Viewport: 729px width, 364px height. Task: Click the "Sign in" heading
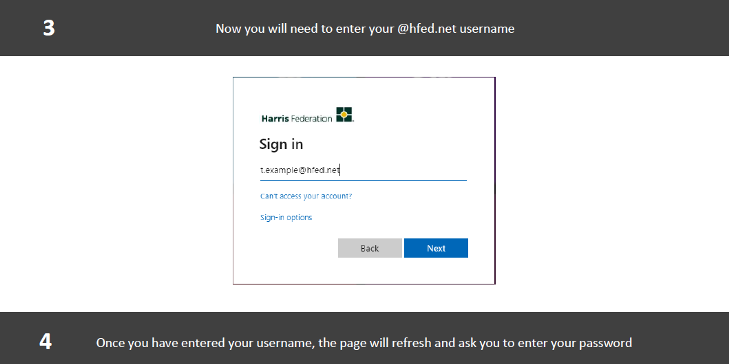click(281, 145)
